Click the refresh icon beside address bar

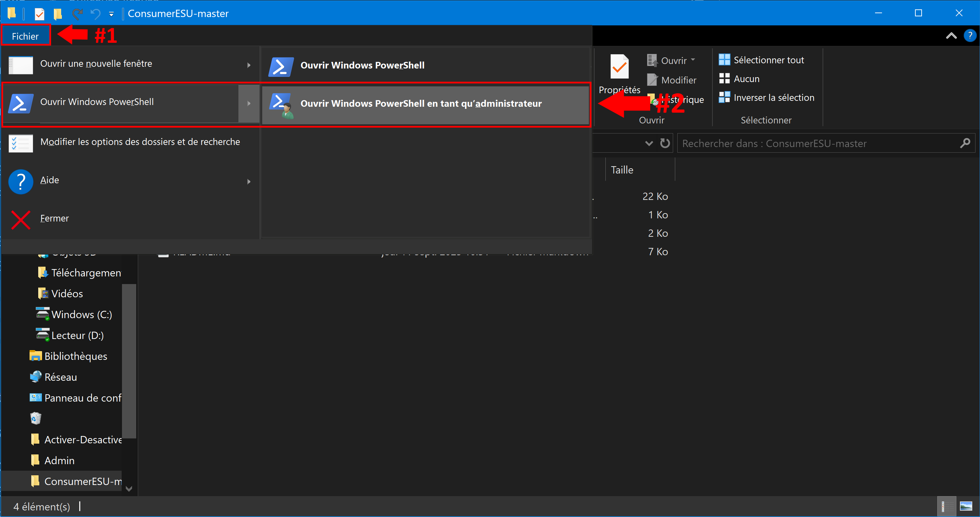[664, 143]
